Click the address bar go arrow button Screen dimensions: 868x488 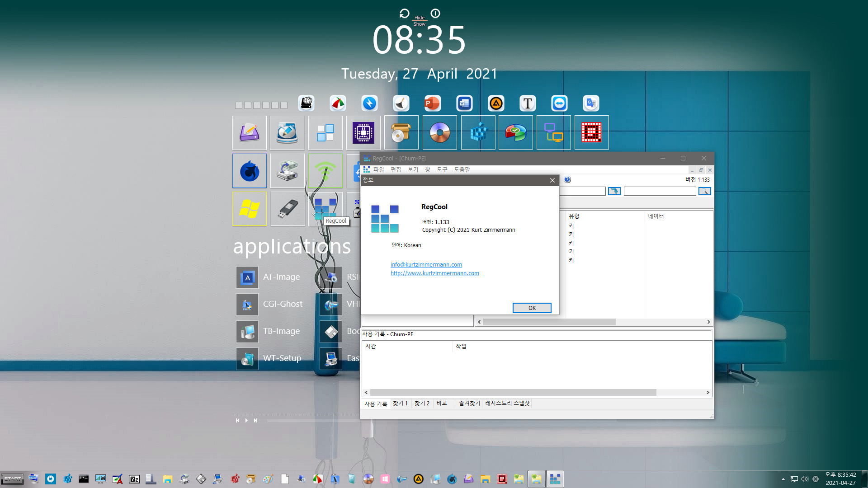tap(614, 191)
